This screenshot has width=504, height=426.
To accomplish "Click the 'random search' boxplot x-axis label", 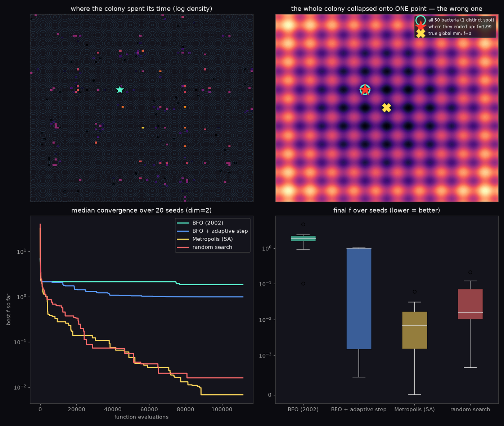I will 470,409.
